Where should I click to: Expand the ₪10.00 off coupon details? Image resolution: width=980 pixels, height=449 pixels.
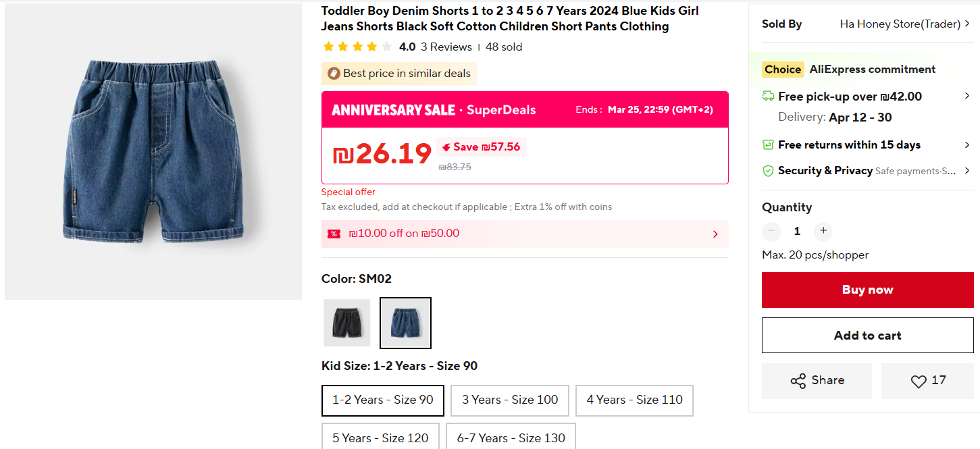coord(715,234)
